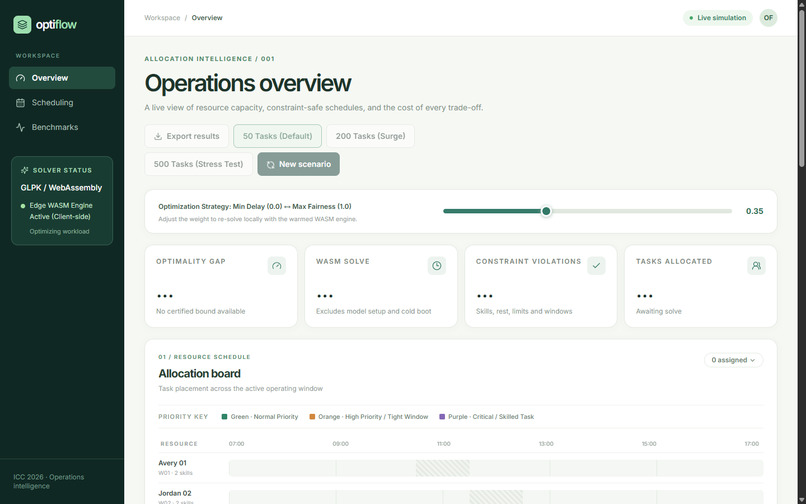Click the Live simulation status badge

tap(718, 17)
